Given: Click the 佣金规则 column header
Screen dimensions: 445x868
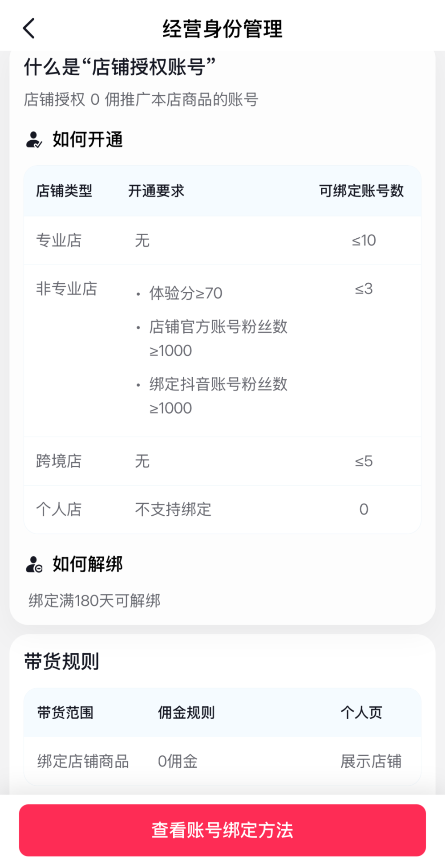Looking at the screenshot, I should click(x=186, y=713).
